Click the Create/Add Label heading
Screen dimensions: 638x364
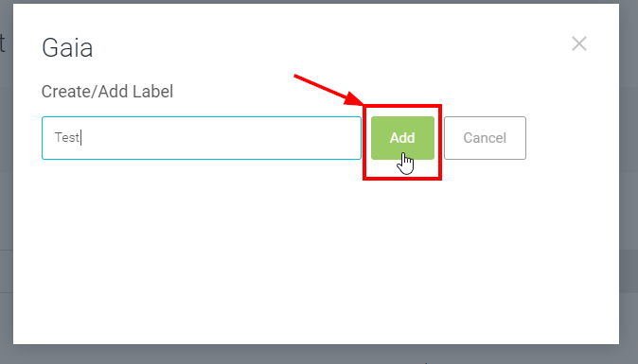(x=107, y=92)
